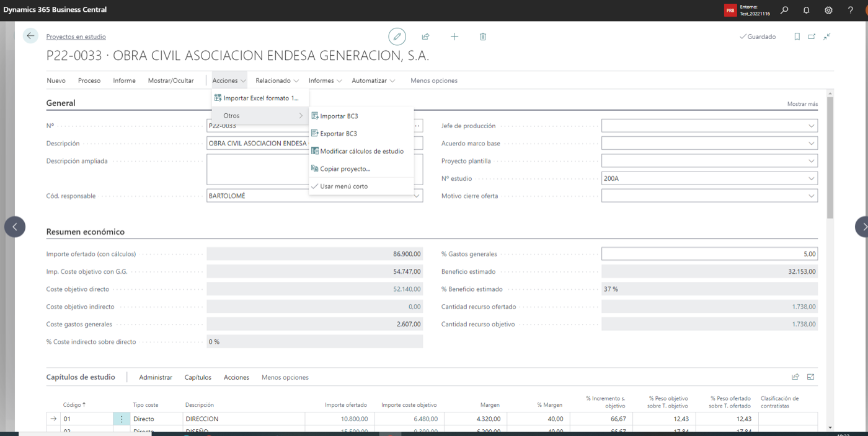Select Importar BC3
Viewport: 868px width, 436px height.
click(361, 116)
